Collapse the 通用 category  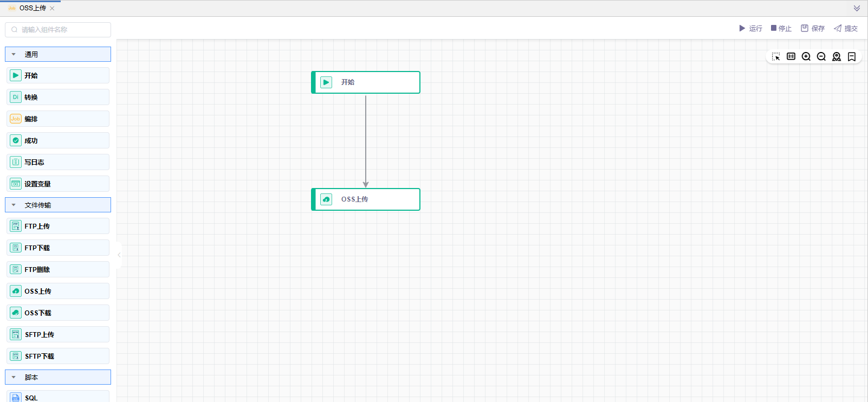[14, 55]
